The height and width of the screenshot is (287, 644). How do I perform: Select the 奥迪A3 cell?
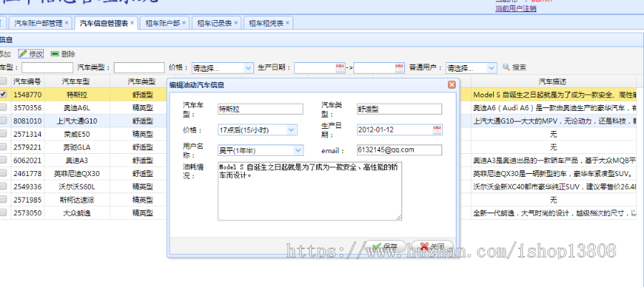tap(77, 160)
